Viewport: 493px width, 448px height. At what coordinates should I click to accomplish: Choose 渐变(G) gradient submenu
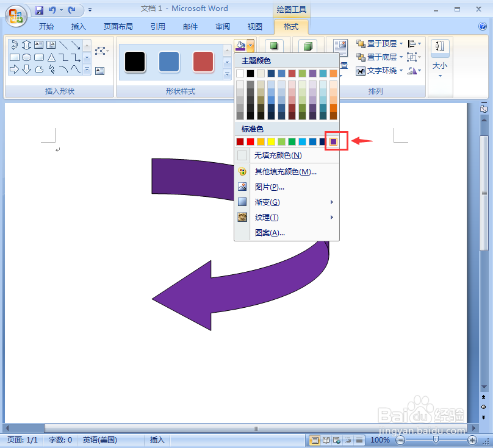click(287, 202)
